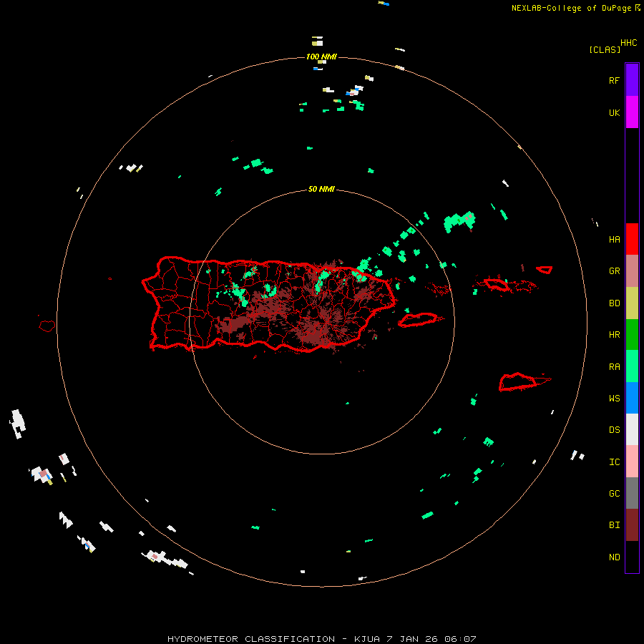Click the NEXLAB-College of DuPage text
644x644 pixels.
[x=571, y=8]
